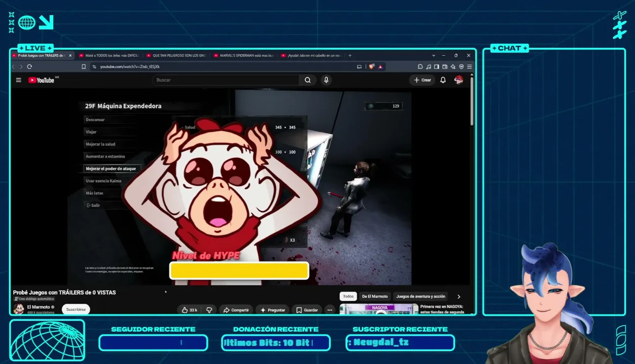Viewport: 635px width, 364px height.
Task: Open the browser main menu icon
Action: click(470, 67)
